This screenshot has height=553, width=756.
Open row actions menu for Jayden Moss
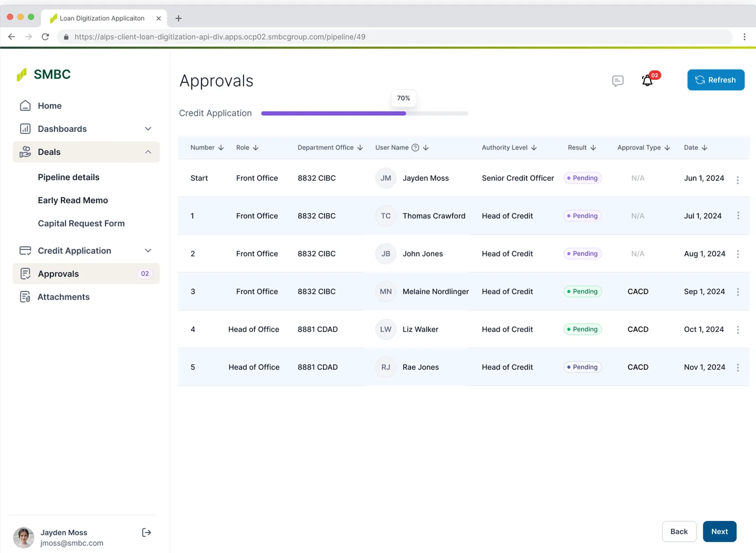[x=738, y=180]
